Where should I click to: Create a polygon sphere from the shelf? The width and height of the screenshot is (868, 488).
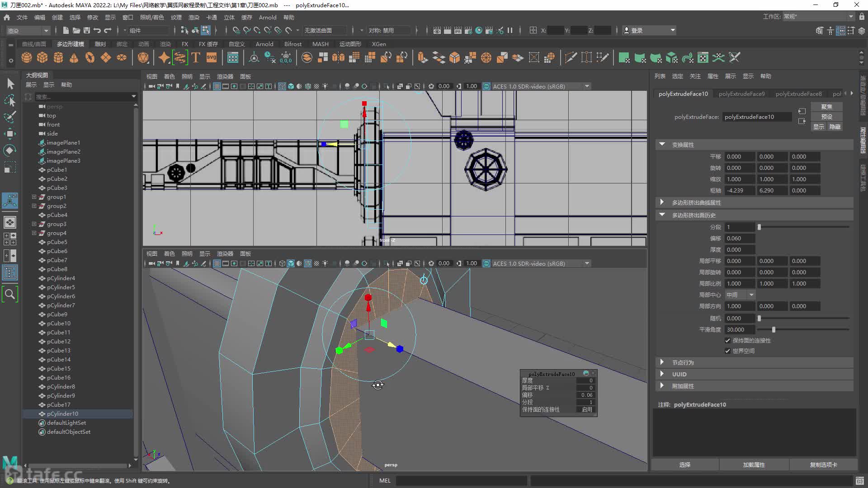click(x=27, y=58)
